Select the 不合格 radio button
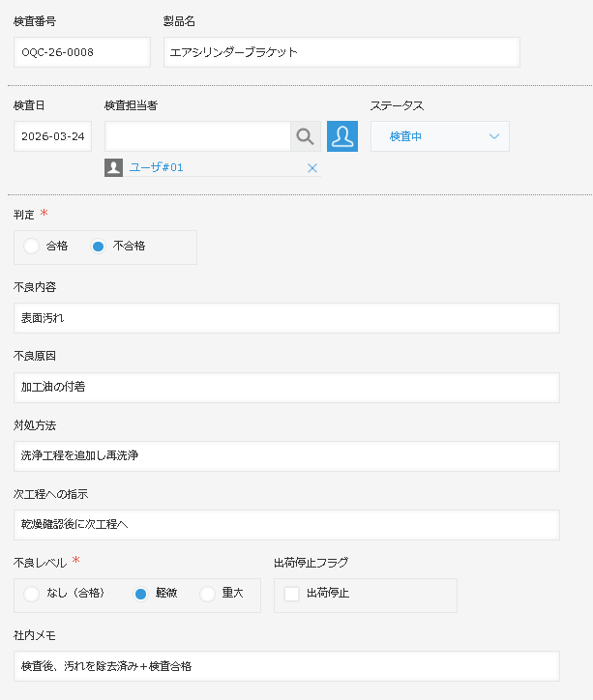Viewport: 593px width, 700px height. point(98,247)
